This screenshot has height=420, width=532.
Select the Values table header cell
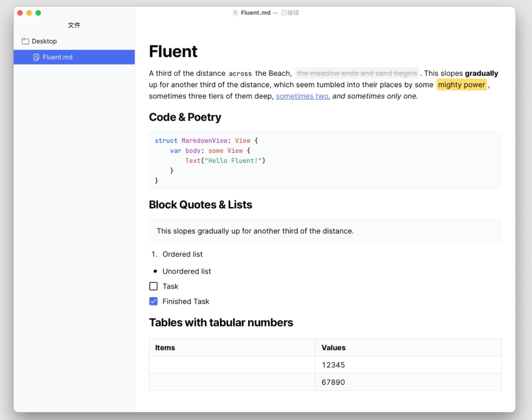click(x=408, y=348)
